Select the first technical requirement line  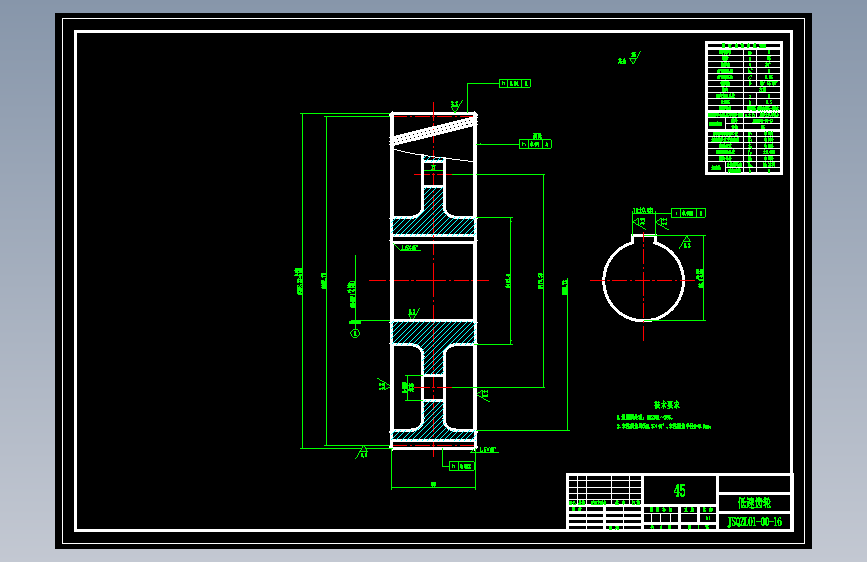pyautogui.click(x=645, y=418)
